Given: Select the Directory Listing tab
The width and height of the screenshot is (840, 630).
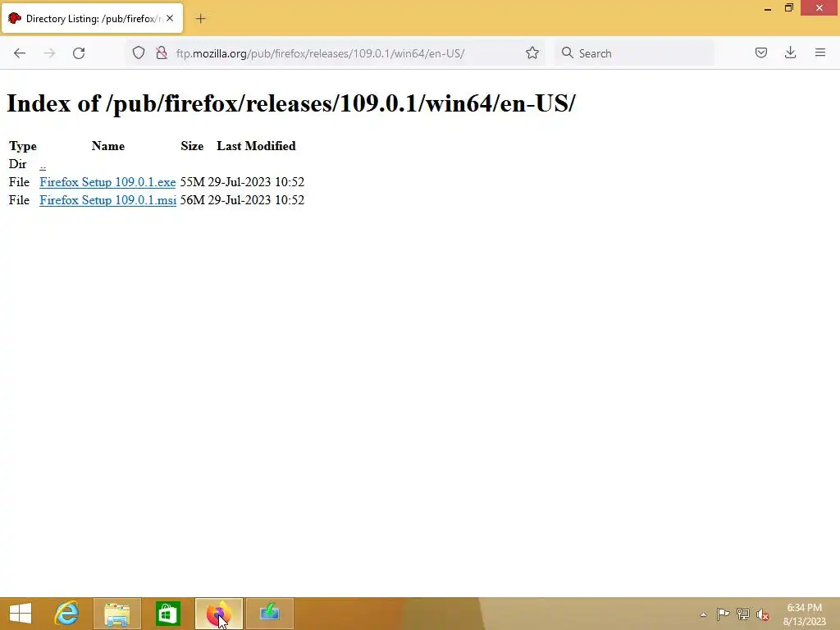Looking at the screenshot, I should pyautogui.click(x=93, y=19).
